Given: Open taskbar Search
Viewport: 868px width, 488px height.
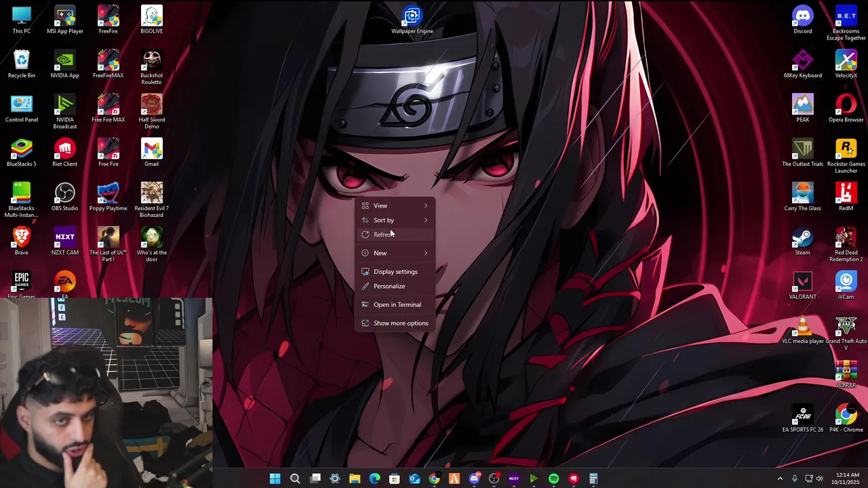Looking at the screenshot, I should point(295,479).
